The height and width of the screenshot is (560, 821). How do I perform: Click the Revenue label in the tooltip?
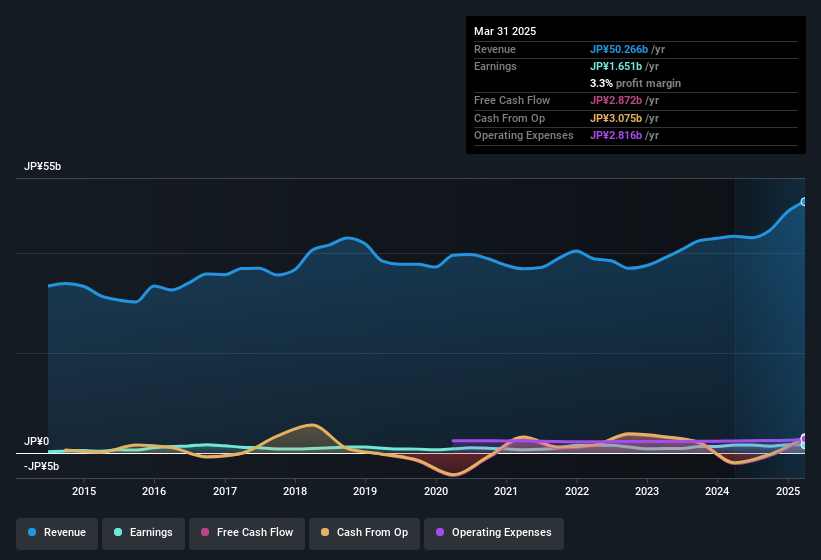tap(495, 49)
